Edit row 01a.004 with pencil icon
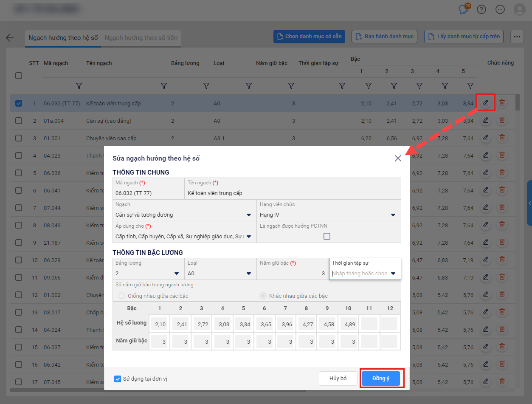Image resolution: width=532 pixels, height=404 pixels. 486,120
